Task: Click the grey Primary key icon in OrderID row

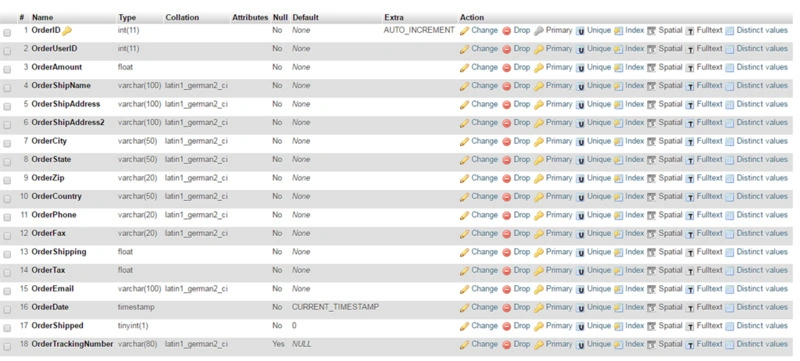Action: pyautogui.click(x=539, y=31)
